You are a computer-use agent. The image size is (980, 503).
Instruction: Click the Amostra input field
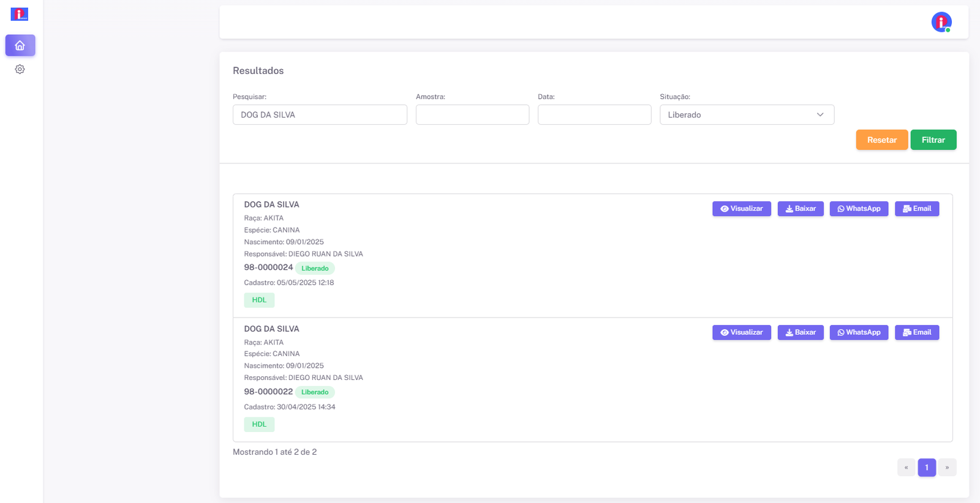click(x=472, y=115)
